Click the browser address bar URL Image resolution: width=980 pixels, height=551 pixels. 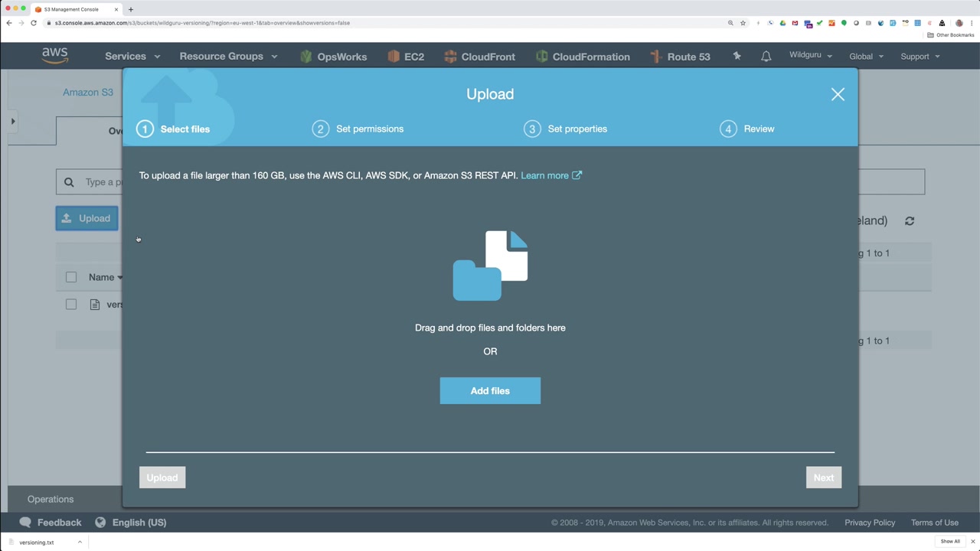202,23
